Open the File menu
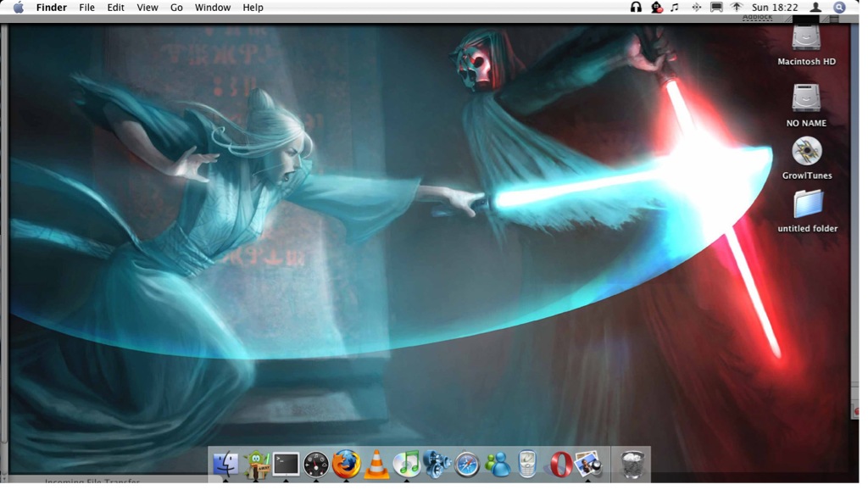 [87, 8]
